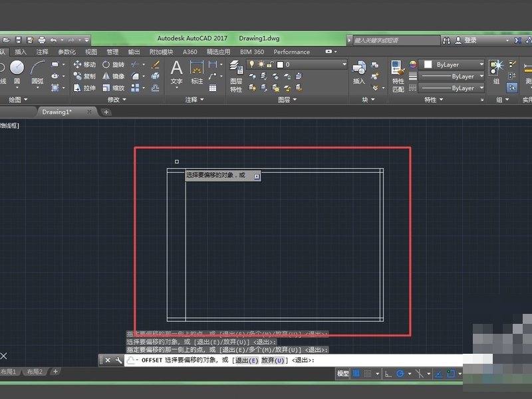Screen dimensions: 532x399
Task: Open the View (视图) ribbon tab
Action: coord(91,52)
